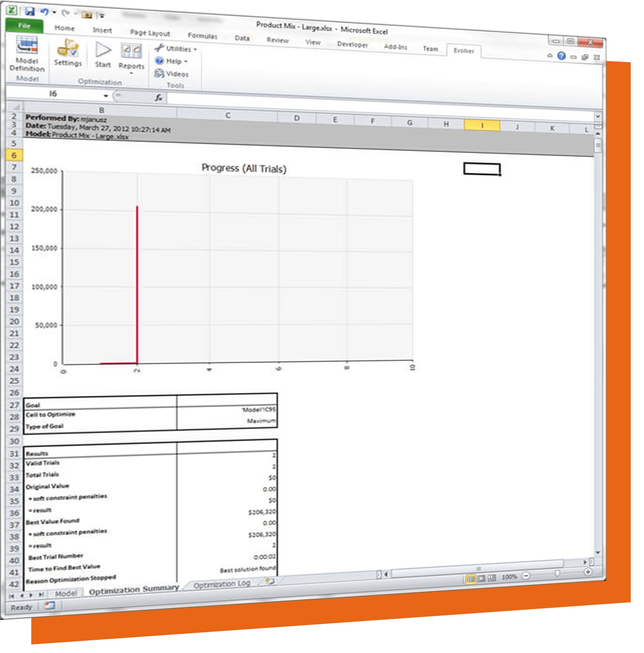Click the insert function fx icon
Viewport: 644px width, 653px height.
click(158, 98)
